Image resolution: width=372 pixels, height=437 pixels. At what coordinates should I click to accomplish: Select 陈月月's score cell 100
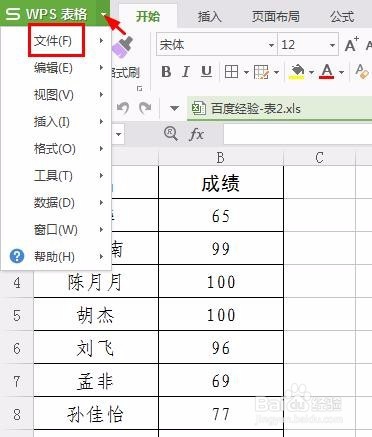point(221,282)
